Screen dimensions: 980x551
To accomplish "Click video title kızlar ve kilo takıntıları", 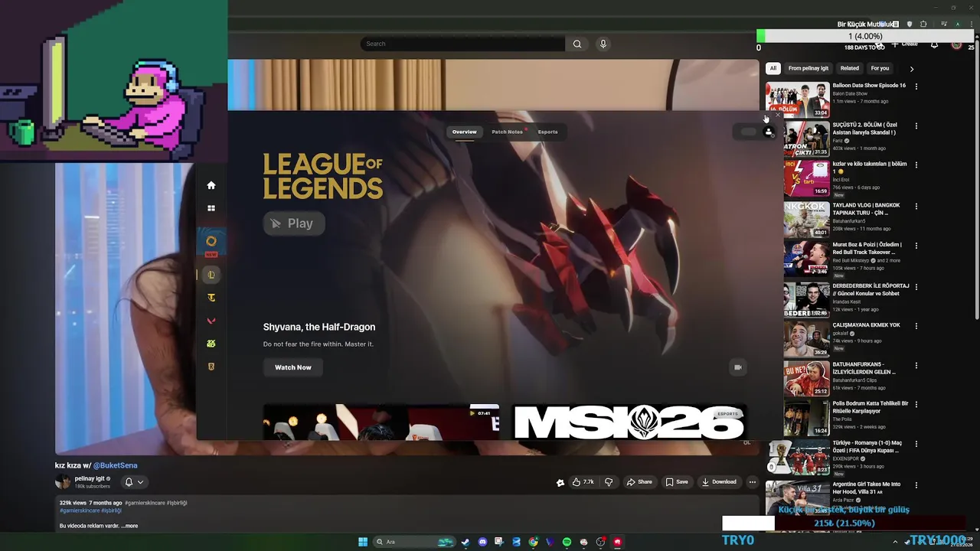I will (870, 168).
